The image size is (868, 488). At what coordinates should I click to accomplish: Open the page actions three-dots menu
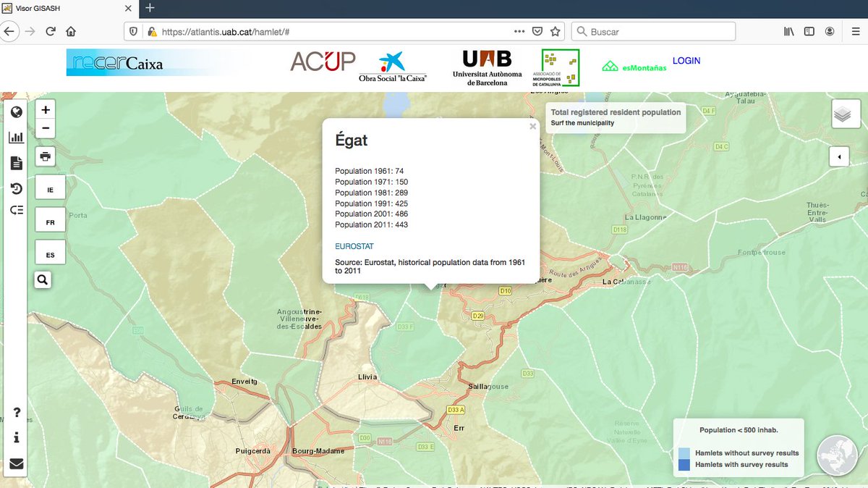point(519,32)
